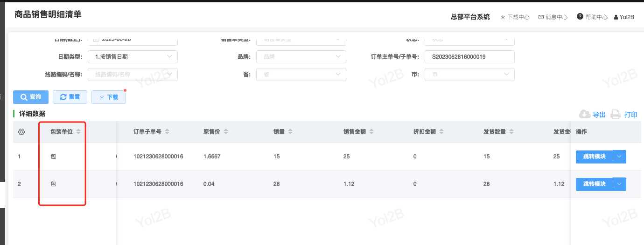
Task: Open the 省 dropdown
Action: [x=301, y=75]
